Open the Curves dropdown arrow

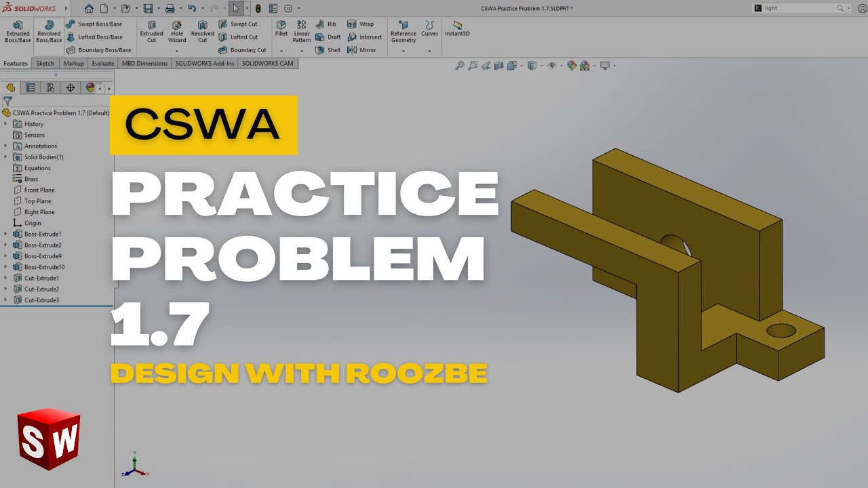click(x=429, y=51)
